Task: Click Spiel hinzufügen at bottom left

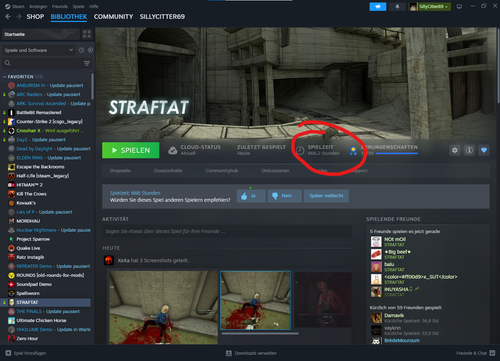Action: click(26, 353)
